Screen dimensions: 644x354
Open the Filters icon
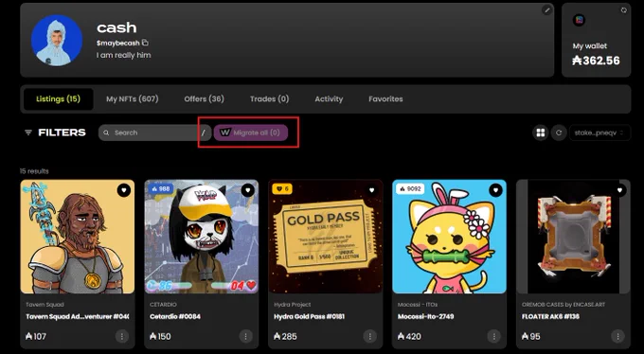click(27, 133)
